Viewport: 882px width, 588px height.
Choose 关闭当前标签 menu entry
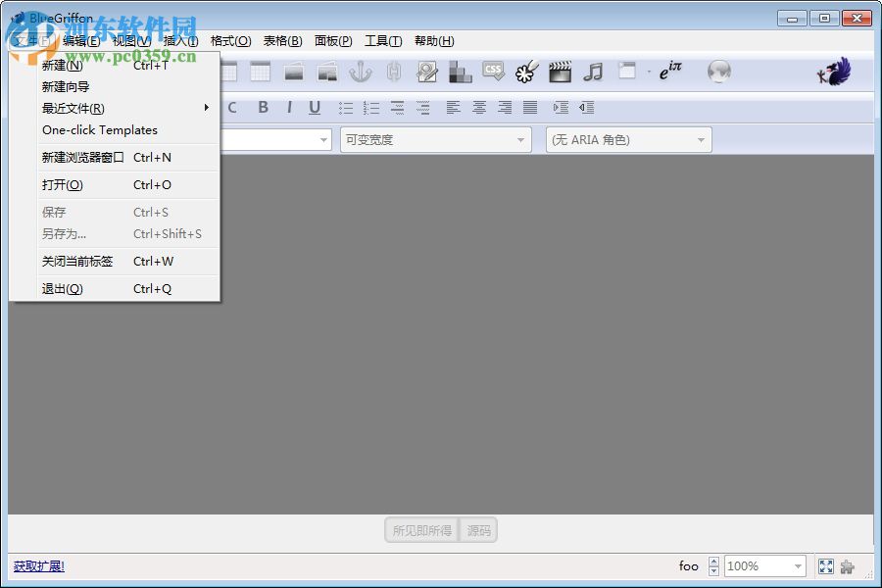click(127, 261)
